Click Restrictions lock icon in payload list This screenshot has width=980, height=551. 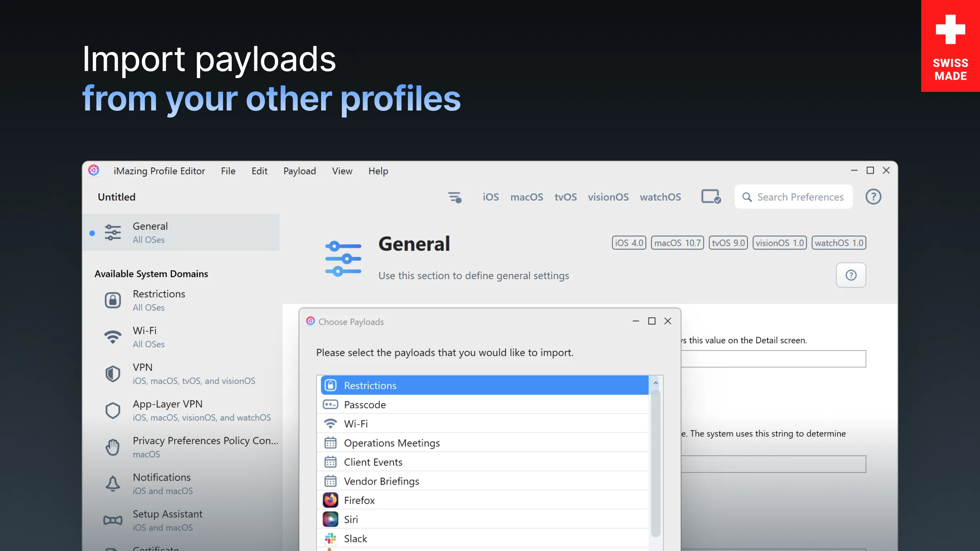coord(330,385)
